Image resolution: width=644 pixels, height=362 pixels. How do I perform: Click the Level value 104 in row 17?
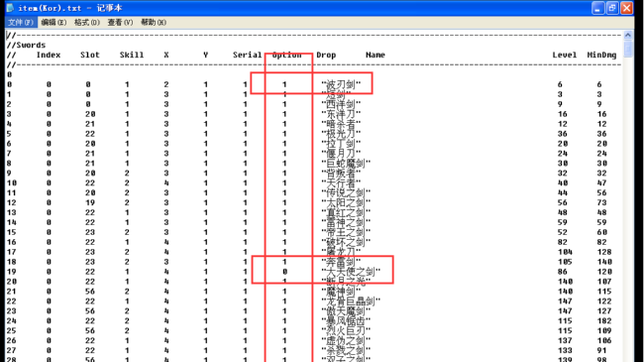tap(565, 252)
